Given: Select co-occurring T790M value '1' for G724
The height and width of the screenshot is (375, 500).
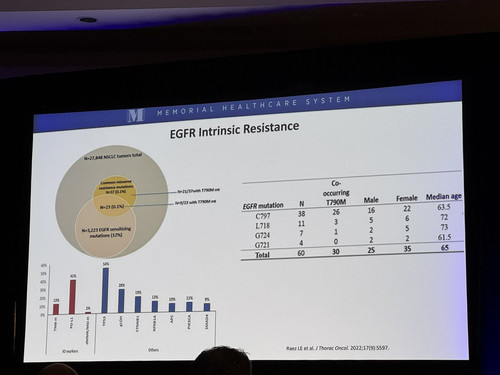Looking at the screenshot, I should point(336,231).
